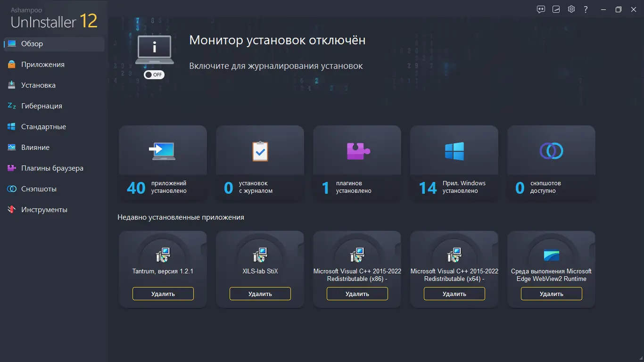Open settings via the gear icon

pos(571,9)
